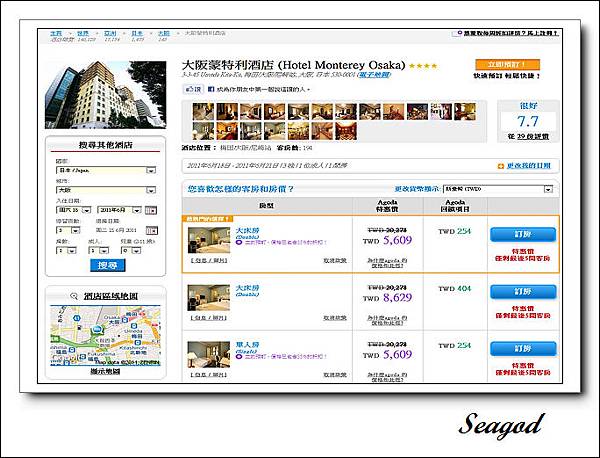Click the 酒店區域地圖 heading link
Screen dimensions: 600x458
111,296
